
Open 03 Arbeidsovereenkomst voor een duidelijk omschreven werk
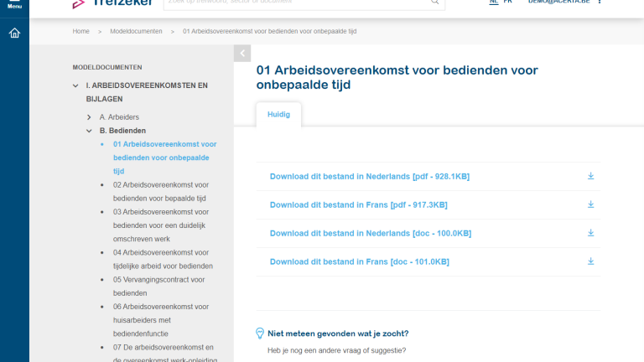coord(161,225)
